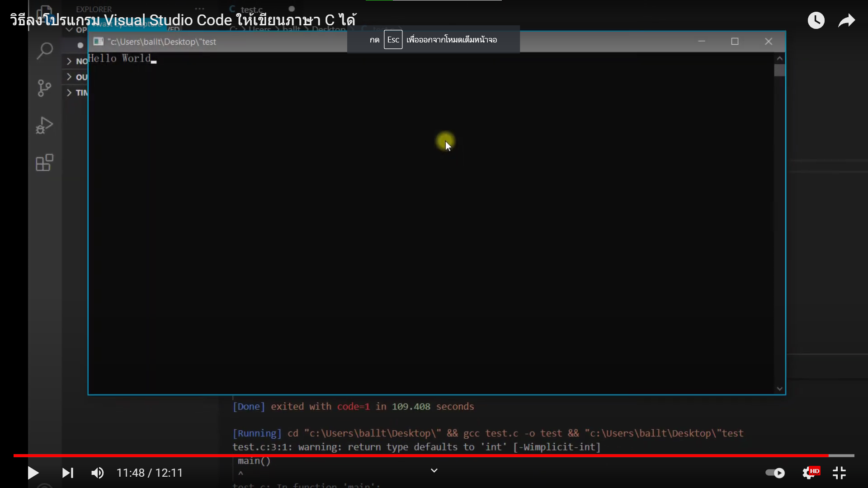Open the Explorer more actions ellipsis
Screen dimensions: 868x488
tap(199, 9)
